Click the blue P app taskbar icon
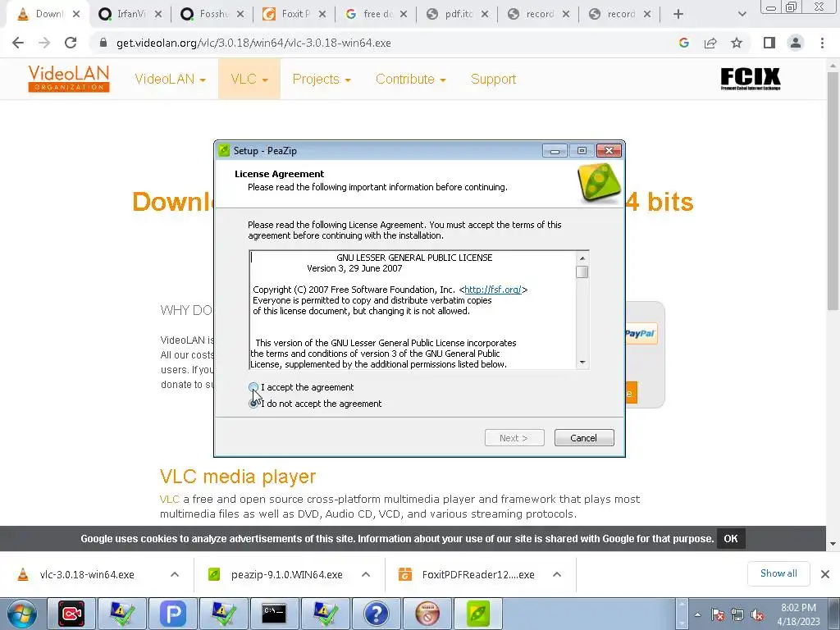The width and height of the screenshot is (840, 630). point(173,614)
